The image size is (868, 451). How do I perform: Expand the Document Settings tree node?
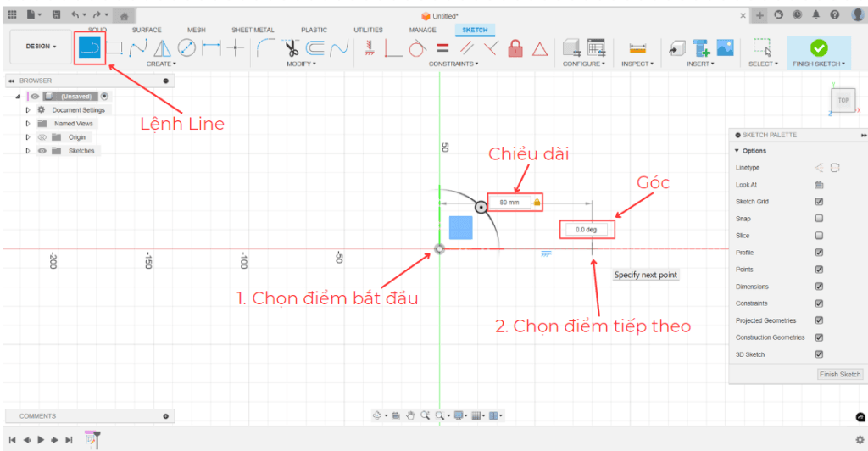tap(28, 110)
